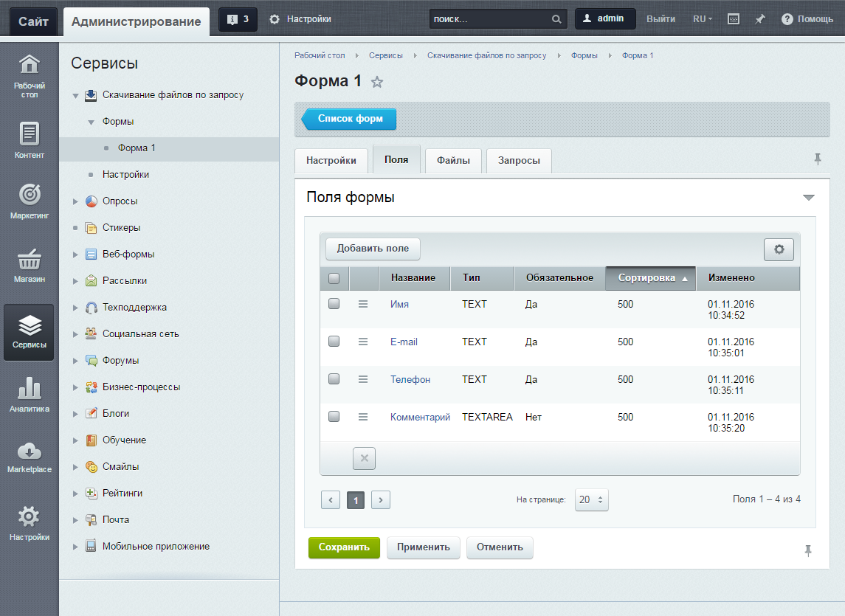Open the Запросы tab
The width and height of the screenshot is (845, 616).
[x=518, y=160]
